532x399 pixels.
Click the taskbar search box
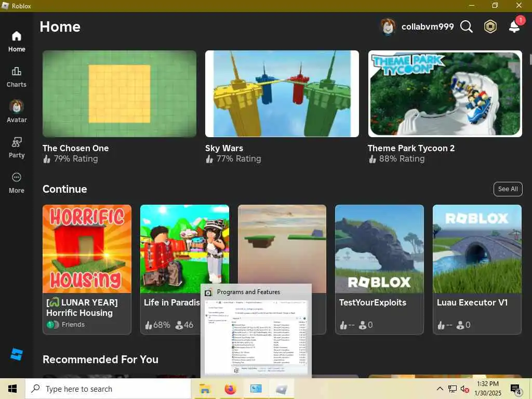(108, 389)
